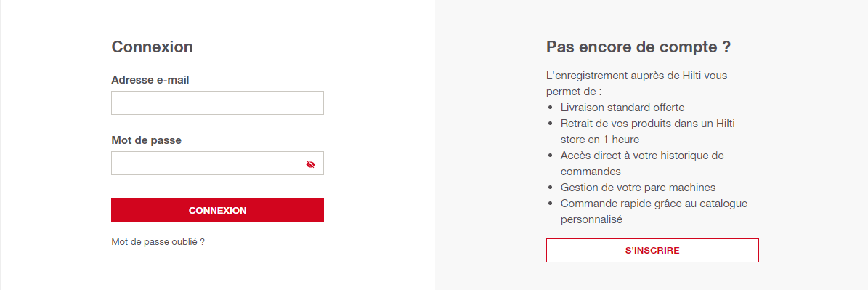The height and width of the screenshot is (290, 868).
Task: Click the Livraison standard offerte list item
Action: (622, 108)
